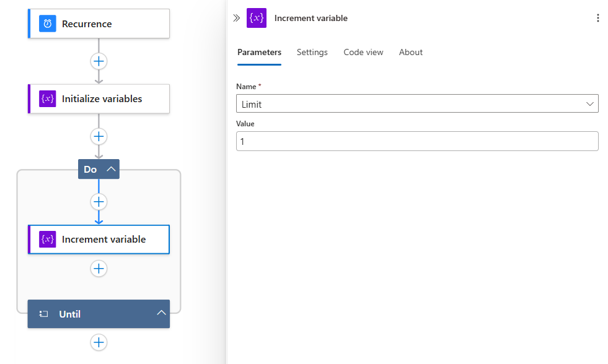Click the Value input containing 1
The image size is (608, 364).
(x=417, y=141)
